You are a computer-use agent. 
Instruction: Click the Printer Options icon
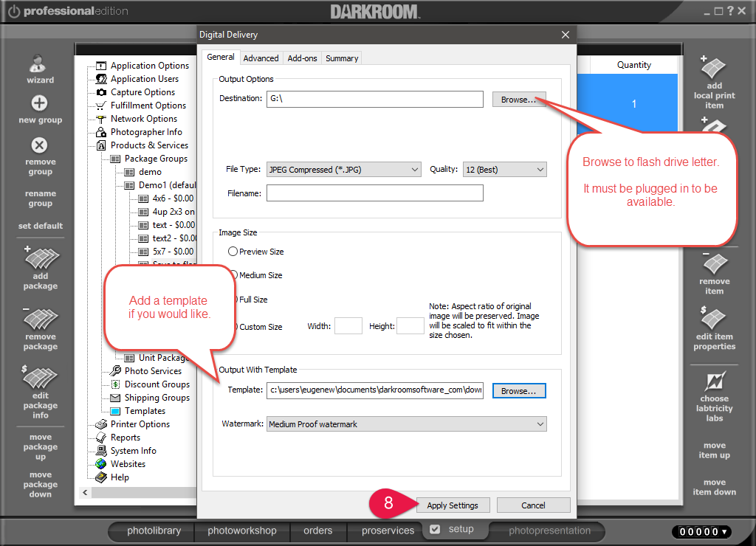coord(100,424)
